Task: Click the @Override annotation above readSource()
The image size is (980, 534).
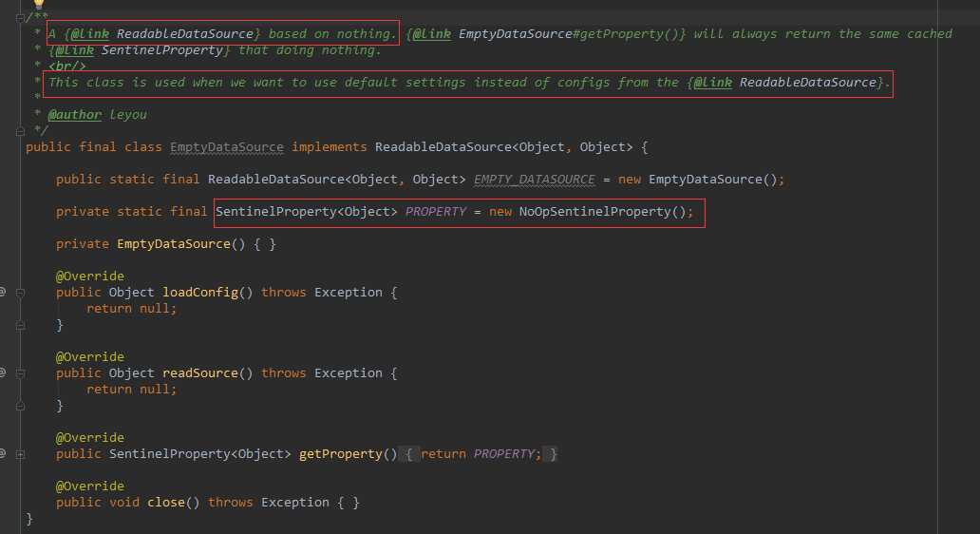Action: (x=90, y=356)
